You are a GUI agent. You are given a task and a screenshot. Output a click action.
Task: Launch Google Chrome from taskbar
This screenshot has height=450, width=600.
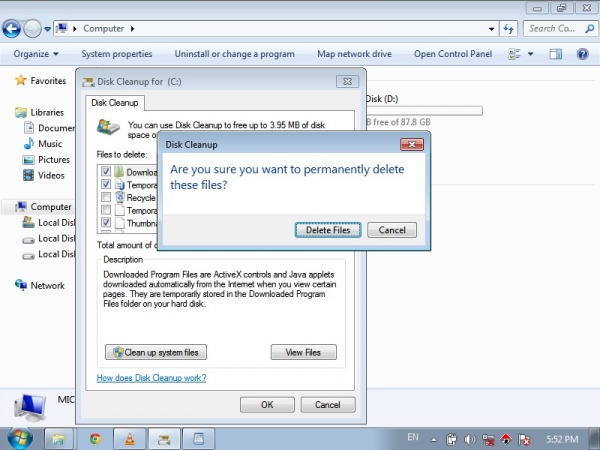point(95,439)
